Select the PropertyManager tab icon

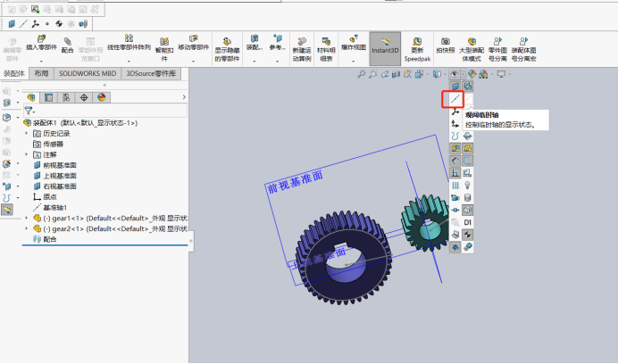point(48,97)
